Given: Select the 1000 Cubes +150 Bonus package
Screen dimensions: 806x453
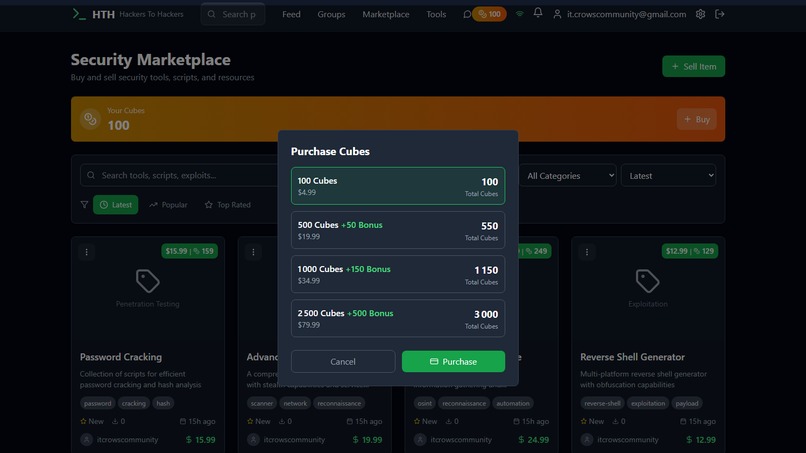Looking at the screenshot, I should [x=398, y=274].
